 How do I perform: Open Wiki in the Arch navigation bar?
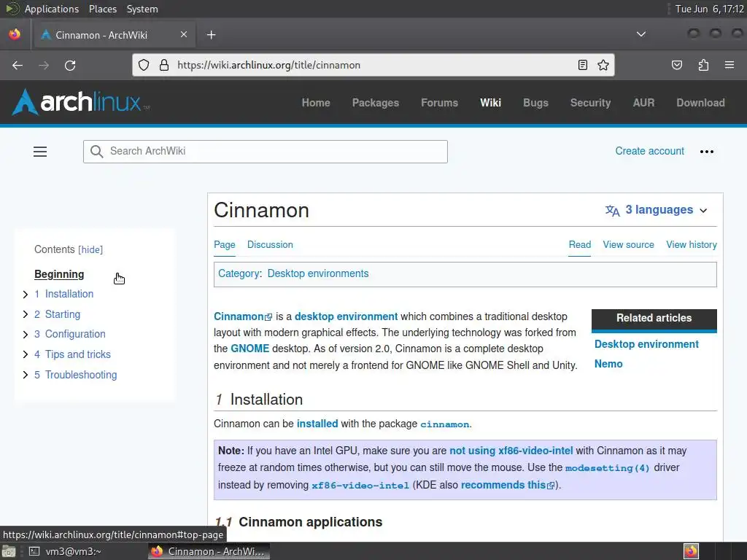(x=490, y=103)
